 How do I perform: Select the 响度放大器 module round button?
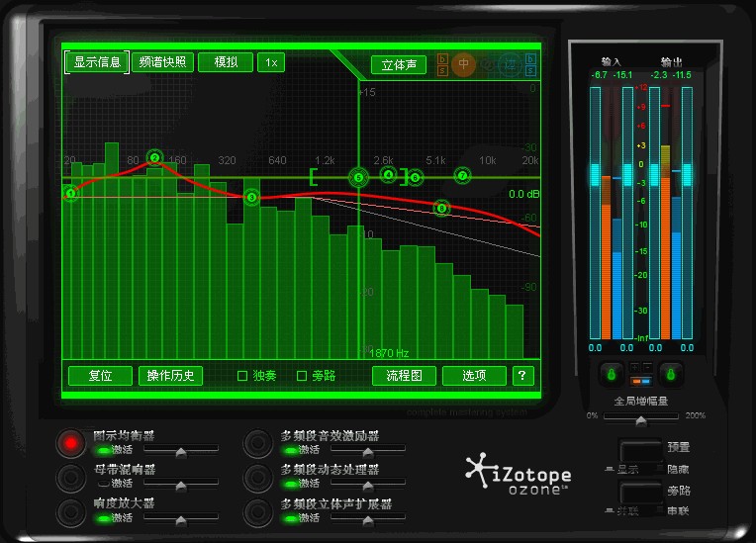[x=71, y=512]
